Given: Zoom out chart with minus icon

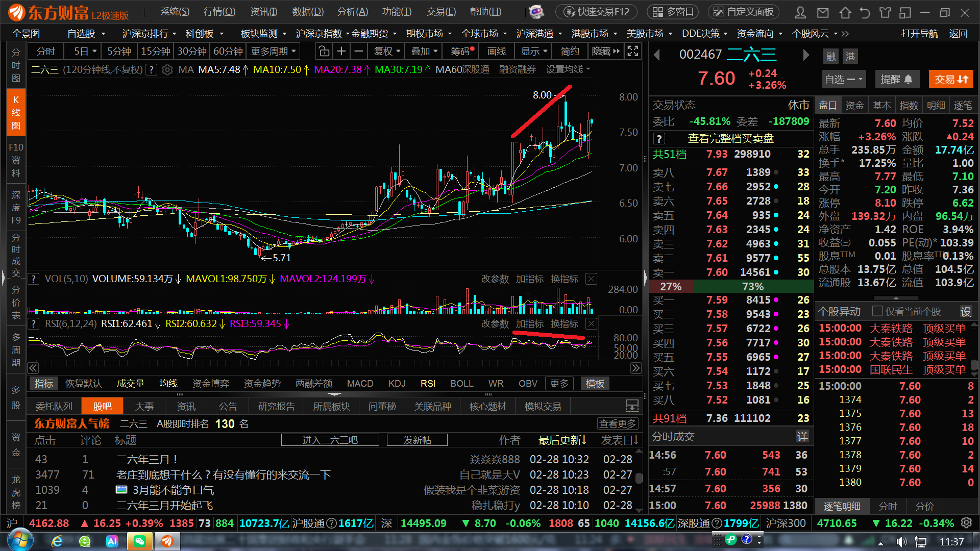Looking at the screenshot, I should click(359, 52).
